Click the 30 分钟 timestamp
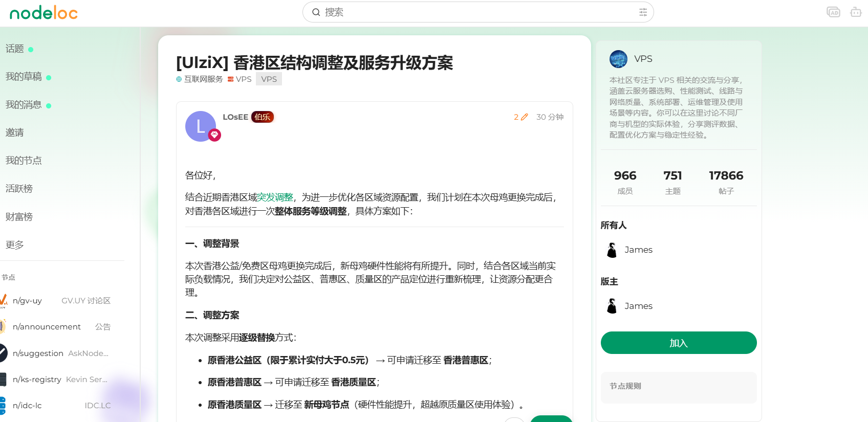Screen dimensions: 868x422 550,117
